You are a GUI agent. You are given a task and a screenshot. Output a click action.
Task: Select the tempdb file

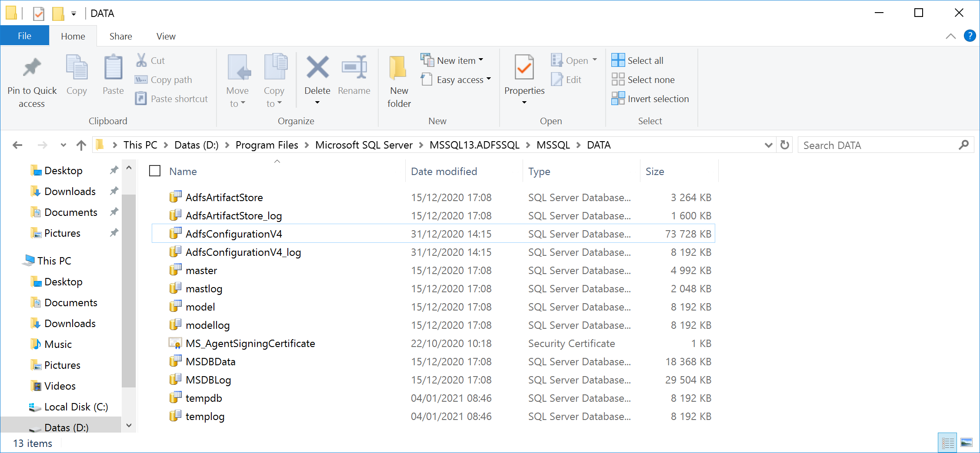pyautogui.click(x=433, y=398)
